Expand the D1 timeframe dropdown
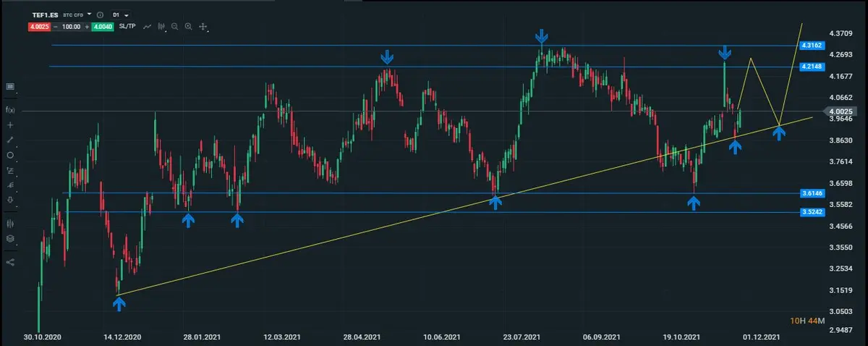The image size is (868, 346). (x=120, y=14)
